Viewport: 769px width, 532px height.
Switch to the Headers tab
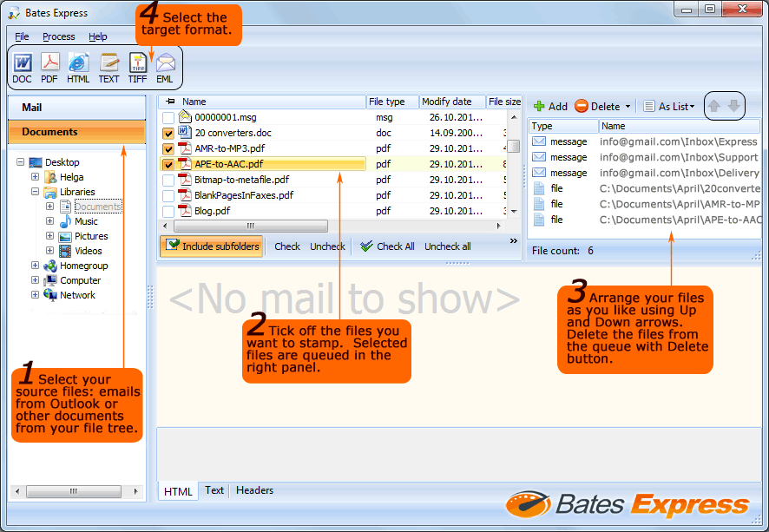254,490
